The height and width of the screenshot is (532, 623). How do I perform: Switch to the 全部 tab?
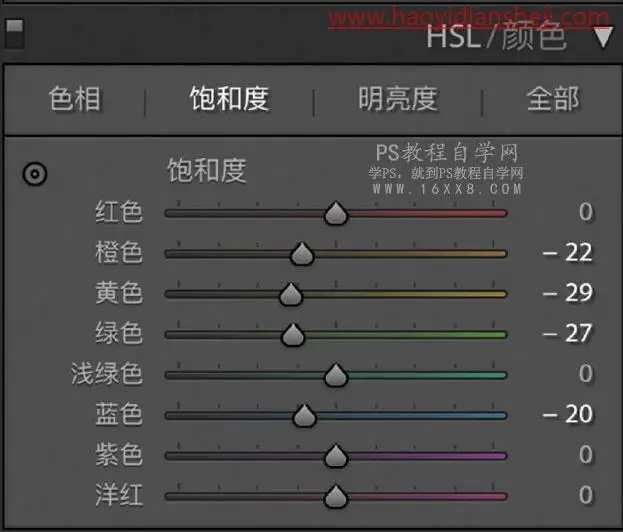(553, 99)
